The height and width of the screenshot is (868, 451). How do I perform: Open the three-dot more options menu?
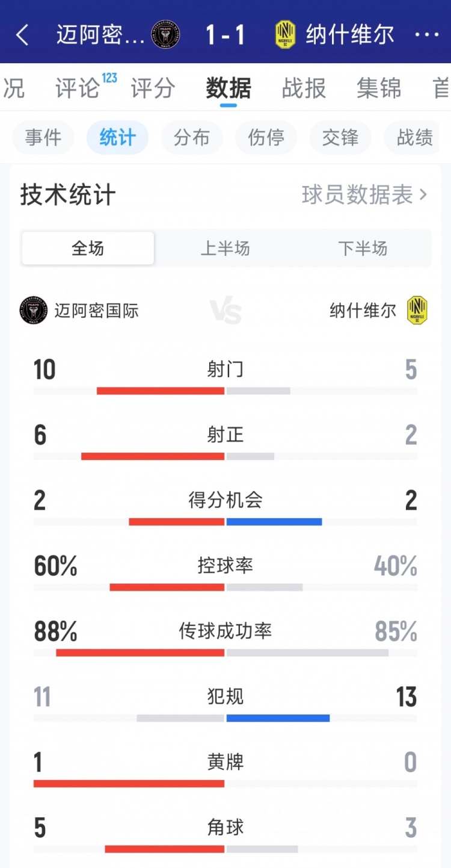[427, 35]
